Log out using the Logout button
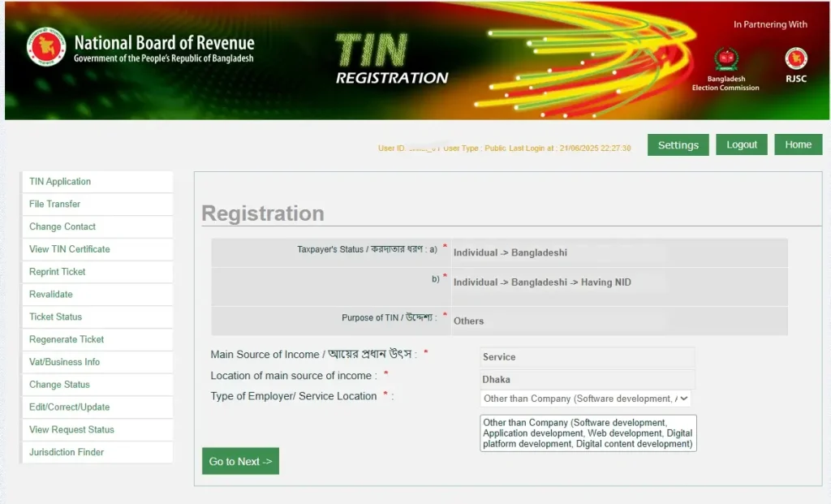 (x=742, y=144)
